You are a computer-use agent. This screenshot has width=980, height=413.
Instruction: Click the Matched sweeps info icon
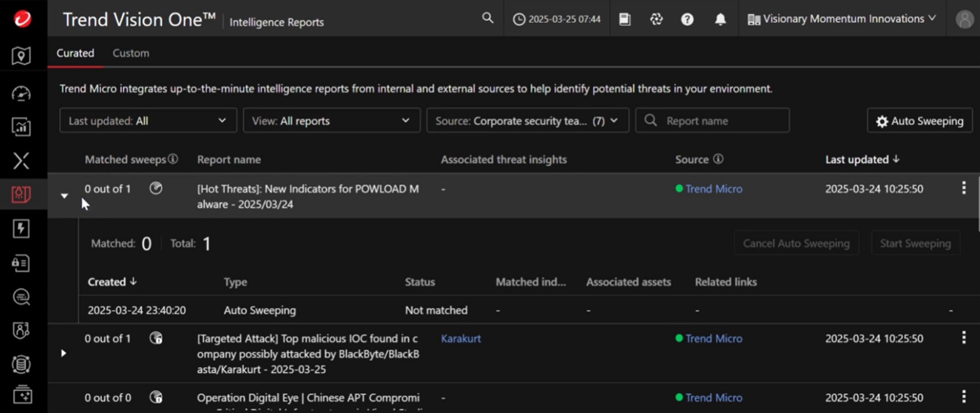click(173, 159)
